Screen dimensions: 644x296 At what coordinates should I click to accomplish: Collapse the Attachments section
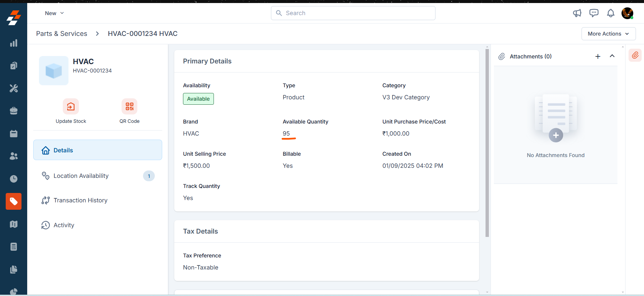pyautogui.click(x=612, y=56)
